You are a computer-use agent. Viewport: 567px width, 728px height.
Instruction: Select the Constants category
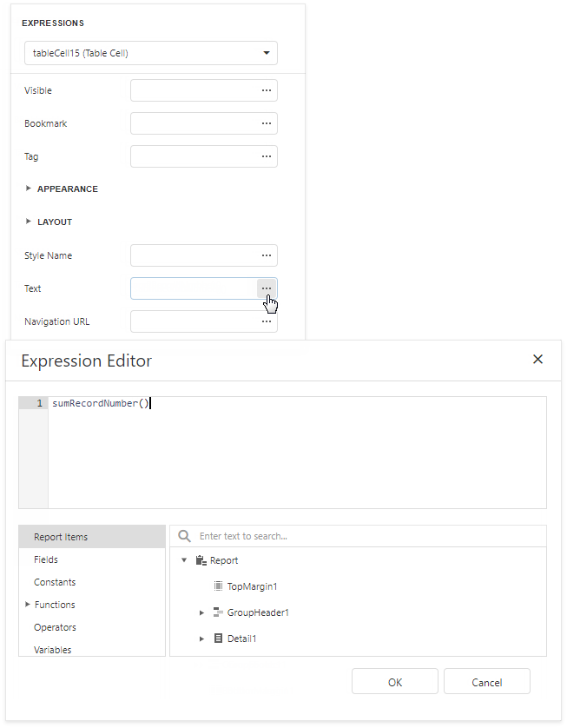tap(55, 582)
